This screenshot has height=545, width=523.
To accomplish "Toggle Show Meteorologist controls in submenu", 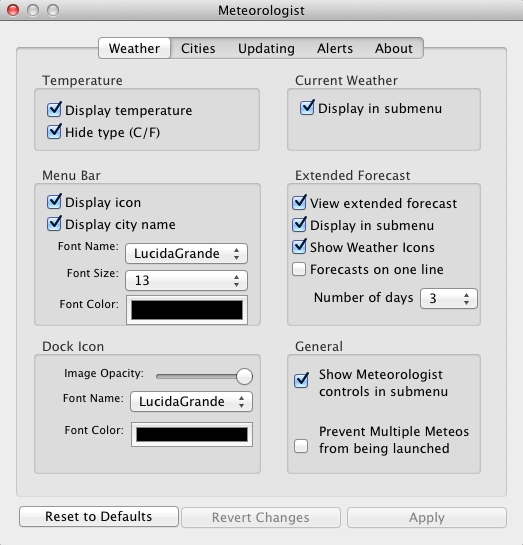I will click(x=301, y=380).
